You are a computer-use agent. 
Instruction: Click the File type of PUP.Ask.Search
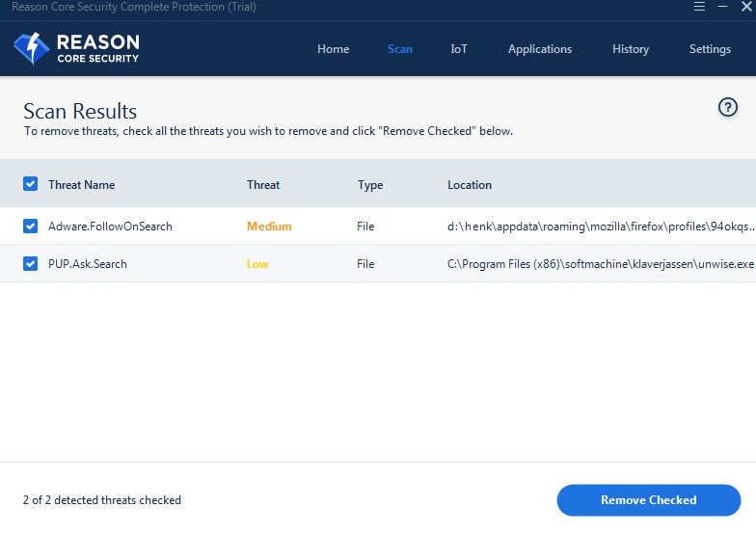365,264
